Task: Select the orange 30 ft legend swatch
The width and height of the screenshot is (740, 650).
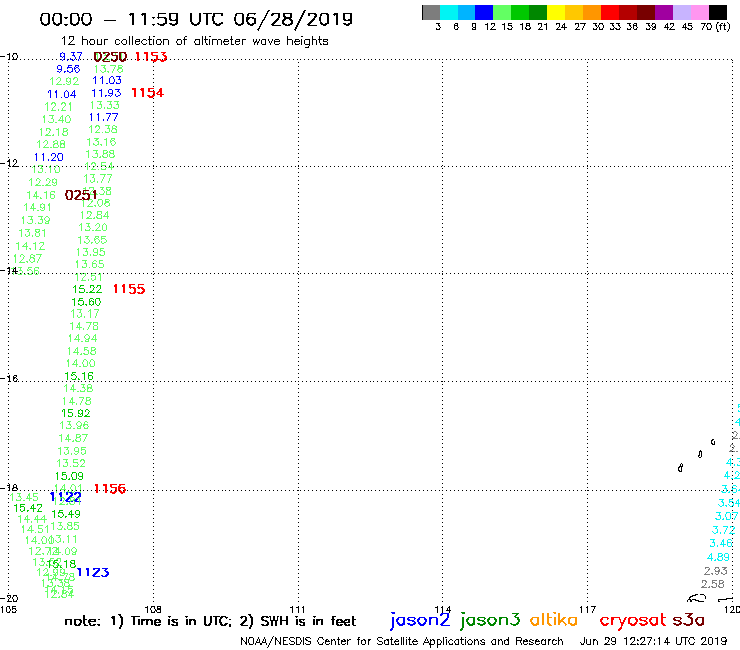Action: coord(592,12)
